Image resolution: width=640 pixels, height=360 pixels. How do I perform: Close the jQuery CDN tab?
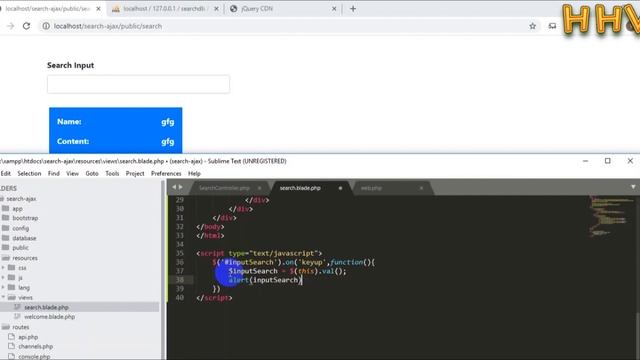pyautogui.click(x=334, y=9)
